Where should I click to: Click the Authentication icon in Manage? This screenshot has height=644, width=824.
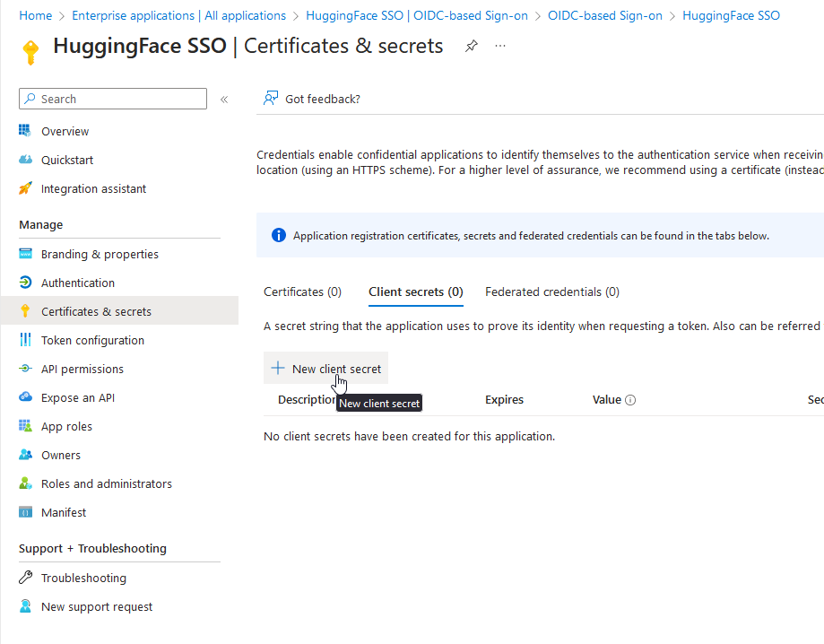coord(25,283)
